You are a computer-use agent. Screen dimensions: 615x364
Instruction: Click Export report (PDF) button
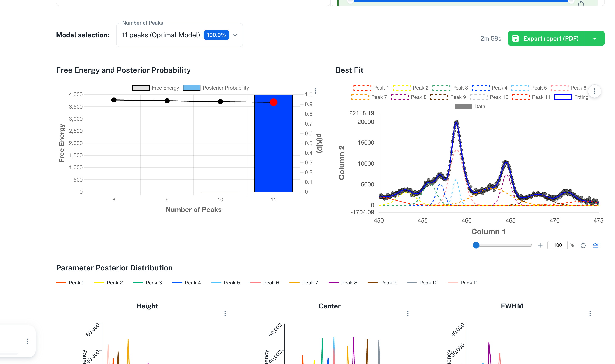(x=546, y=39)
